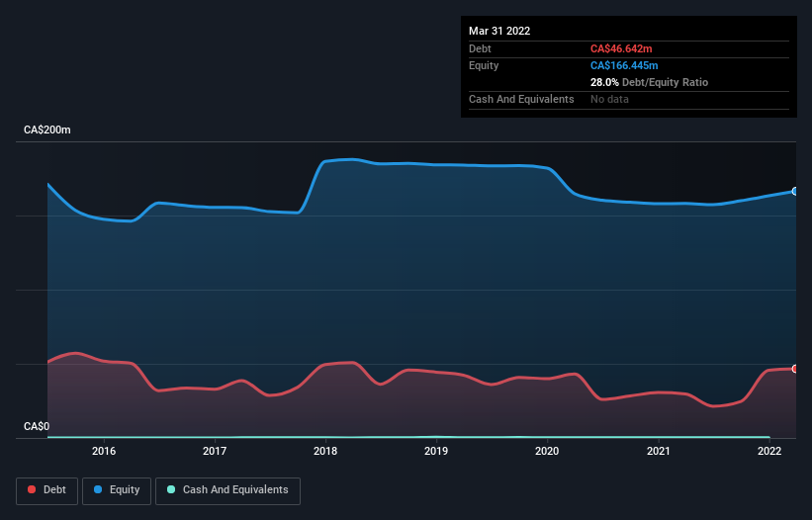Screen dimensions: 812x520
Task: Click the blue Equity legend dot
Action: pyautogui.click(x=98, y=489)
